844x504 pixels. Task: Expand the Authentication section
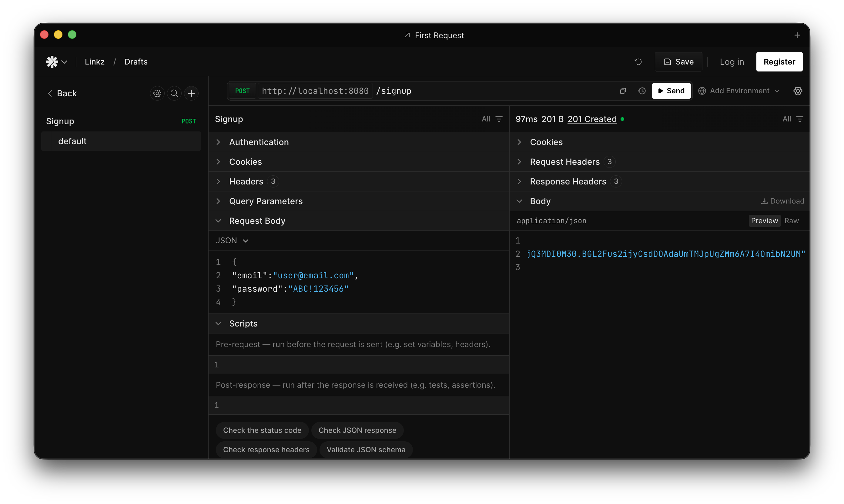(x=359, y=142)
